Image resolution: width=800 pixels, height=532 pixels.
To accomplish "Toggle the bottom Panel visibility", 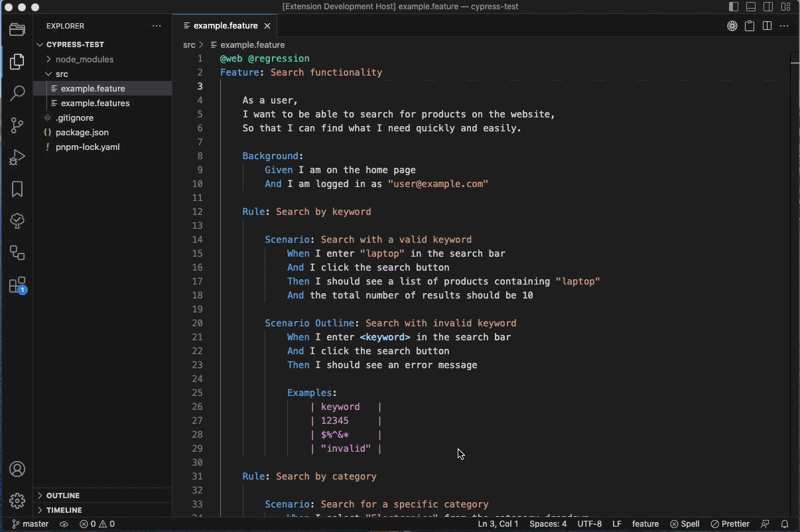I will point(751,7).
